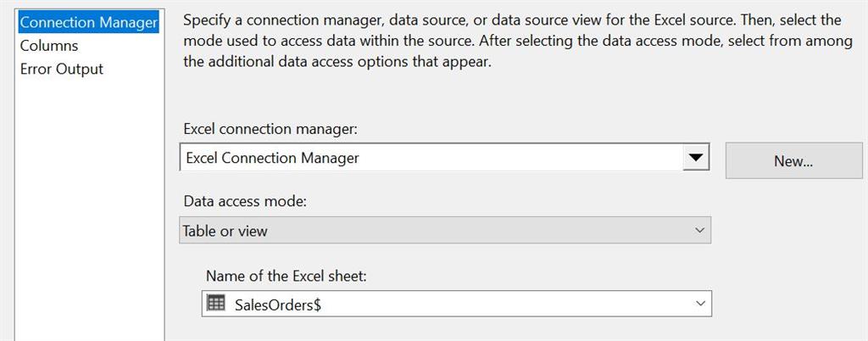Click the 'Name of the Excel sheet:' label

click(287, 276)
